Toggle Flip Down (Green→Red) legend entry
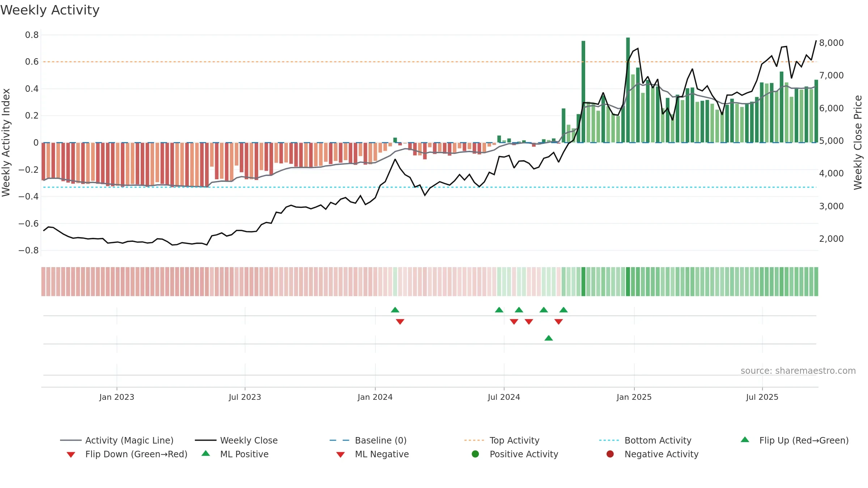 (127, 454)
